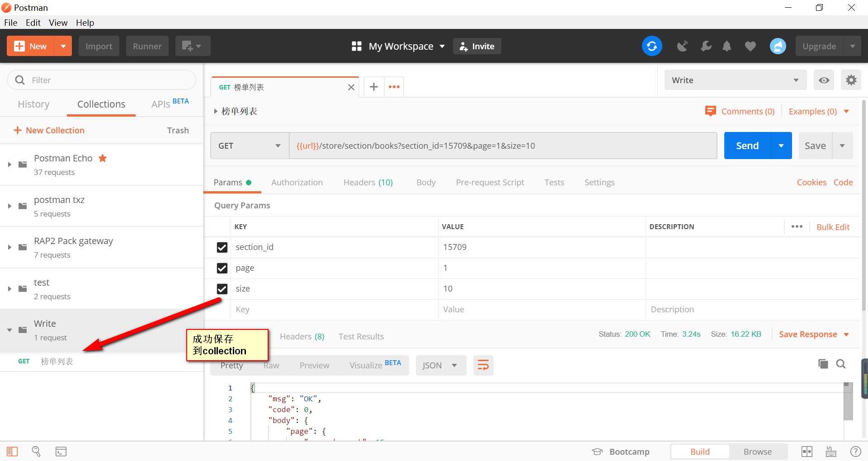Viewport: 868px width, 461px height.
Task: Switch to two pane layout icon
Action: tap(807, 451)
